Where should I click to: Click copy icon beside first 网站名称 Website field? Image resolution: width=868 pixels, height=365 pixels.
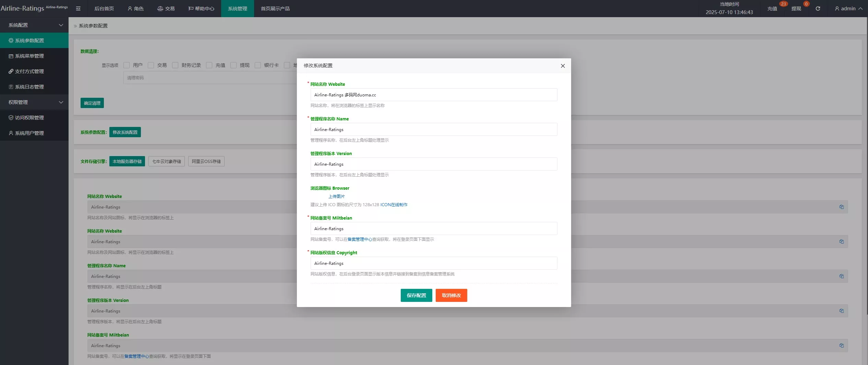click(x=841, y=207)
